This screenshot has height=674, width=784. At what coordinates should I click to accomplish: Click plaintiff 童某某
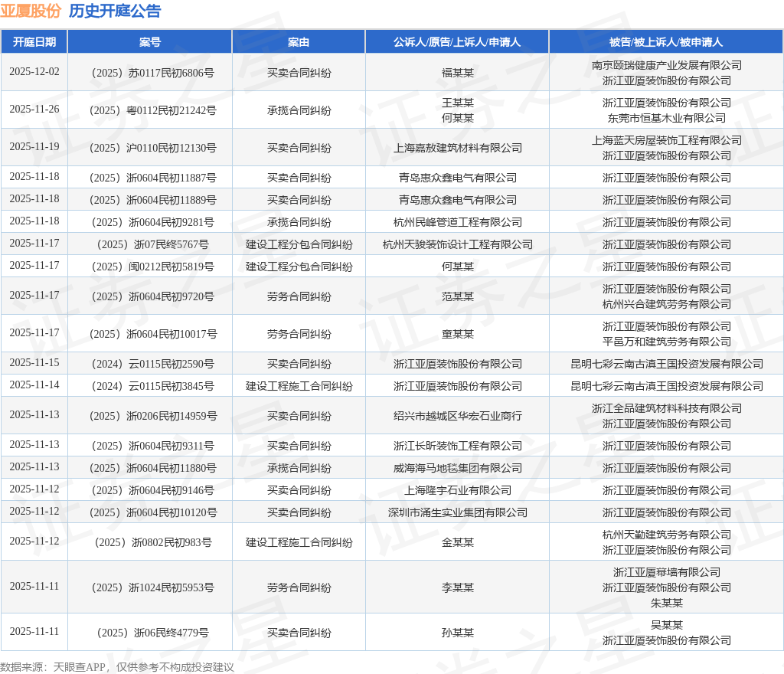point(458,334)
